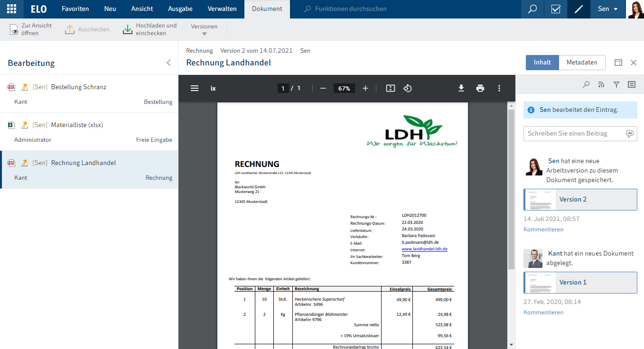Click the PDF page number field
The width and height of the screenshot is (644, 349).
point(283,88)
